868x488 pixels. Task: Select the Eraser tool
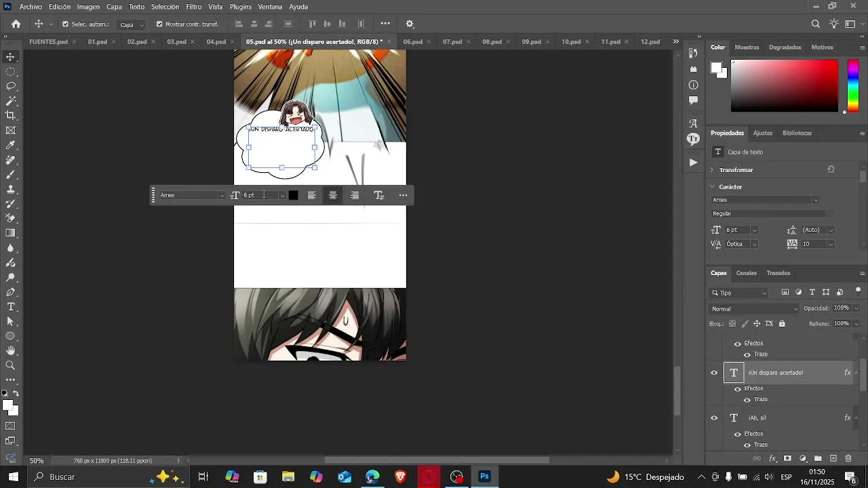(11, 218)
